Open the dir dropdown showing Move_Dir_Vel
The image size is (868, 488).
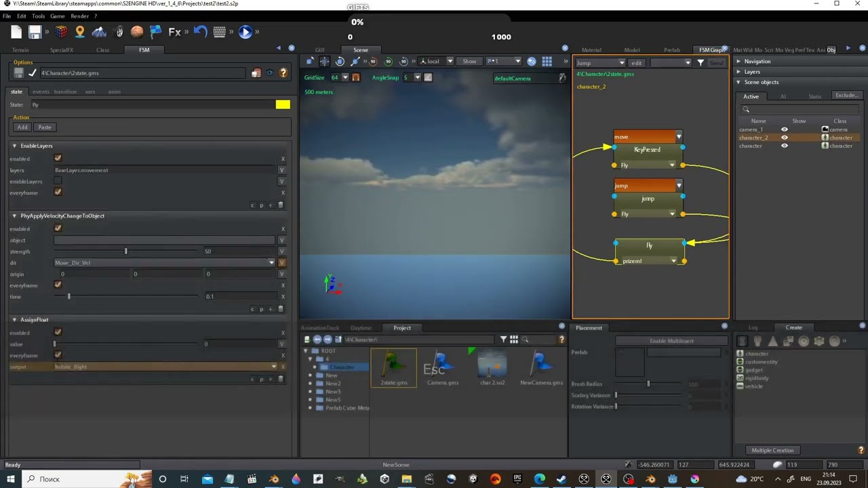pos(165,262)
